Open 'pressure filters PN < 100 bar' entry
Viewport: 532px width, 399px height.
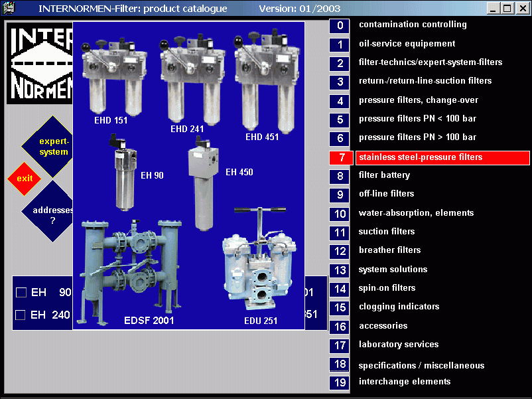[x=417, y=119]
